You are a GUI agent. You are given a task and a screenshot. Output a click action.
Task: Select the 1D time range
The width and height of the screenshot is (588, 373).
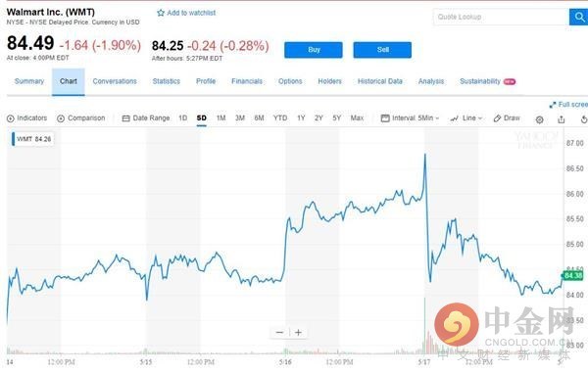(x=182, y=118)
